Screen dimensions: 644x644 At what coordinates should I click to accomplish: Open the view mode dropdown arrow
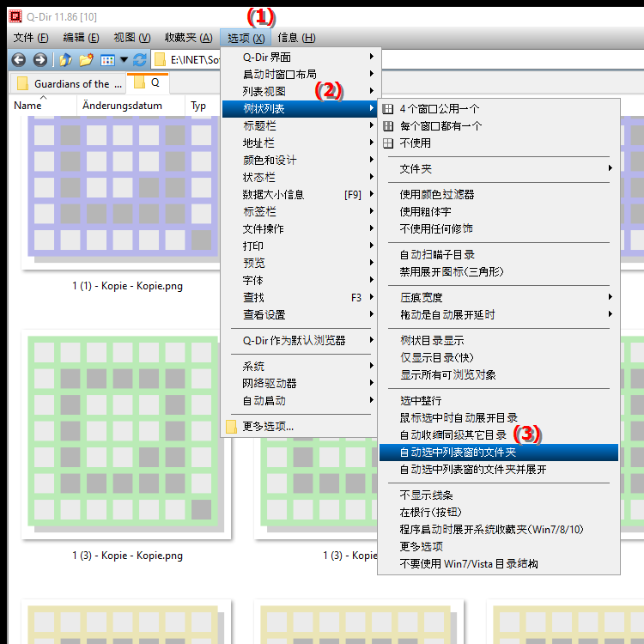tap(124, 60)
